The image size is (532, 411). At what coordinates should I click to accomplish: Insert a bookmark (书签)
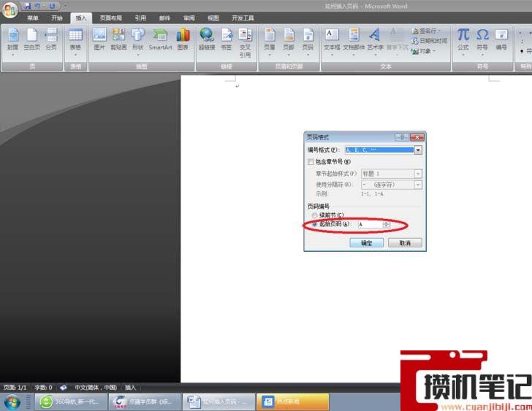[227, 40]
